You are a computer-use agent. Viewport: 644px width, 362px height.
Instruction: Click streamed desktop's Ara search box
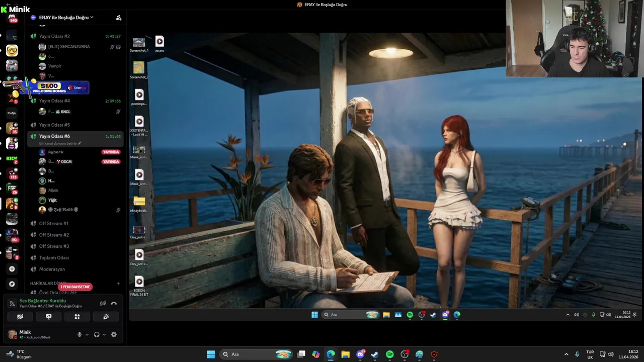coord(350,315)
